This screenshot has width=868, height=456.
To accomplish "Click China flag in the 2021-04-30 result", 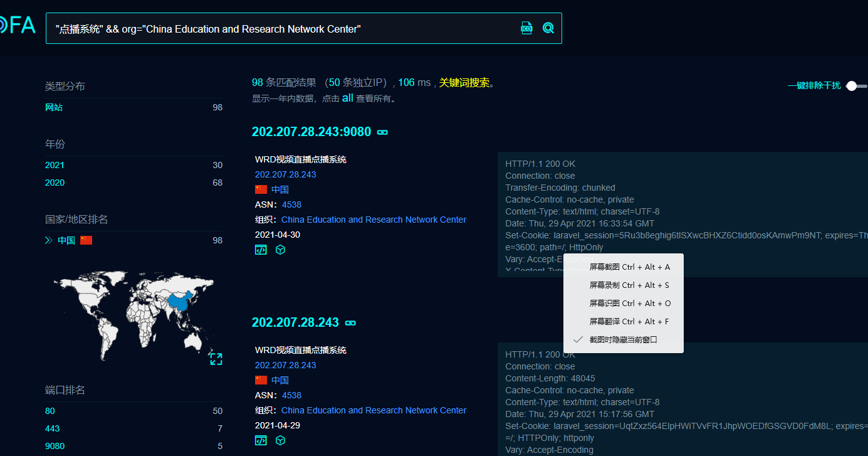I will tap(261, 189).
